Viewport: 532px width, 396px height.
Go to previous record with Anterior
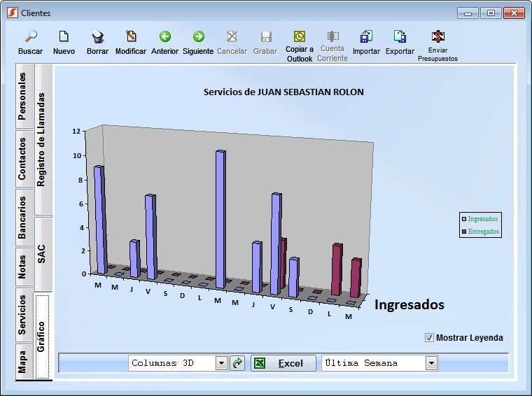coord(165,37)
